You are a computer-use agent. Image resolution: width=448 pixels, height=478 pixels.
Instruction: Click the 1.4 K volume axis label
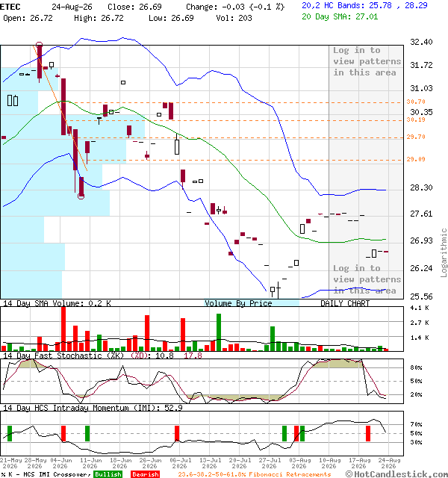point(420,338)
